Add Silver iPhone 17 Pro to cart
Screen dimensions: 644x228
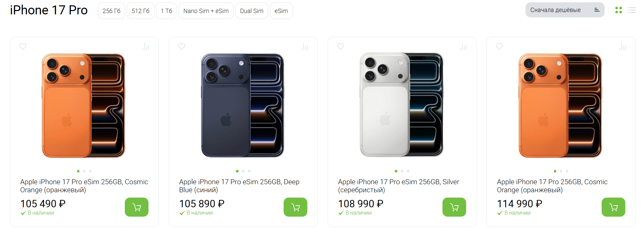pyautogui.click(x=454, y=207)
